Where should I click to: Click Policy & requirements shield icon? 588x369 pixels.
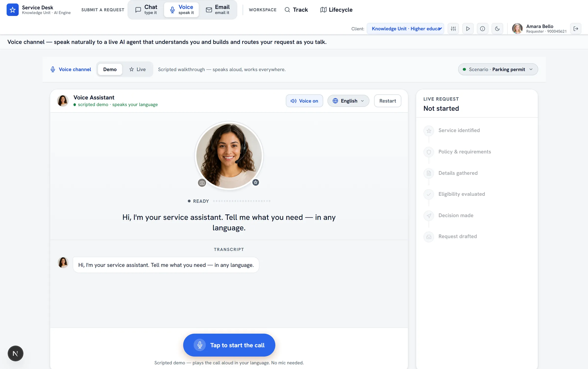click(429, 152)
